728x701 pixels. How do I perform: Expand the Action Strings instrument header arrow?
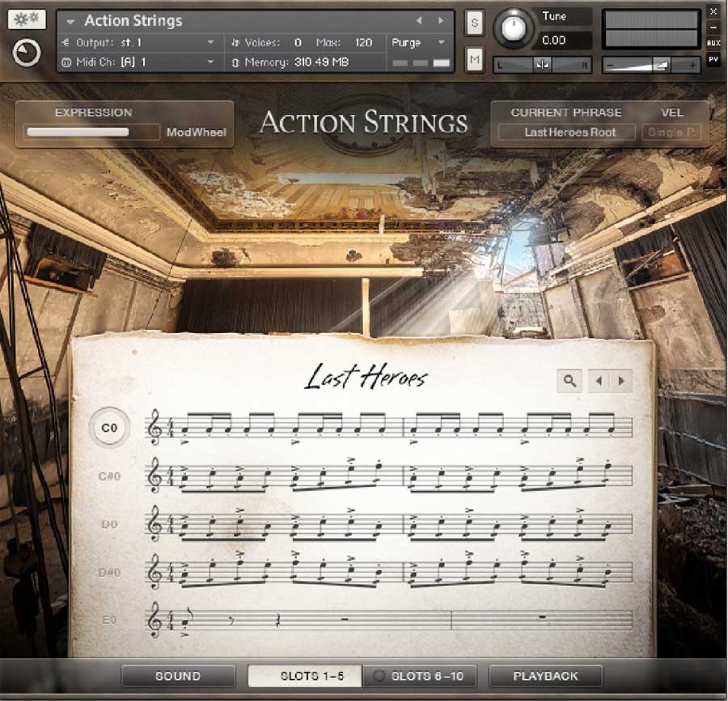pos(70,21)
